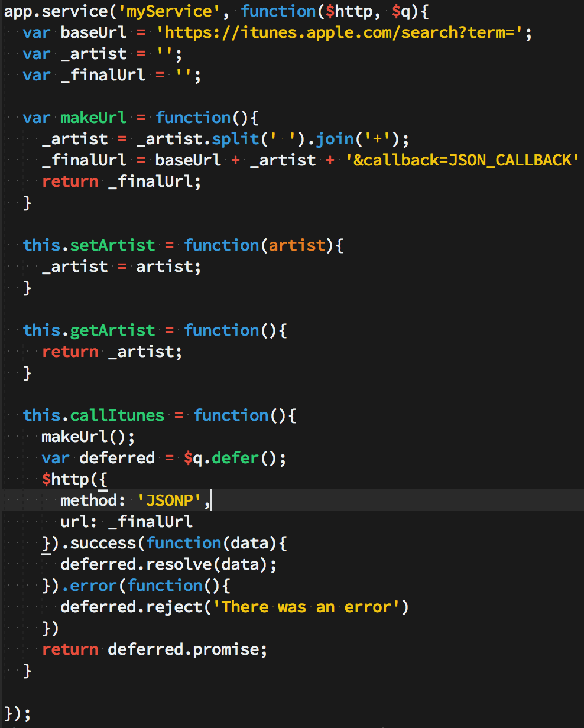The width and height of the screenshot is (584, 728).
Task: Click the 'JSONP' method string
Action: (x=169, y=500)
